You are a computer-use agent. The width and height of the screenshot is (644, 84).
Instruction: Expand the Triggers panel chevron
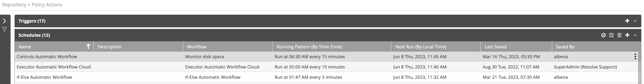point(635,21)
